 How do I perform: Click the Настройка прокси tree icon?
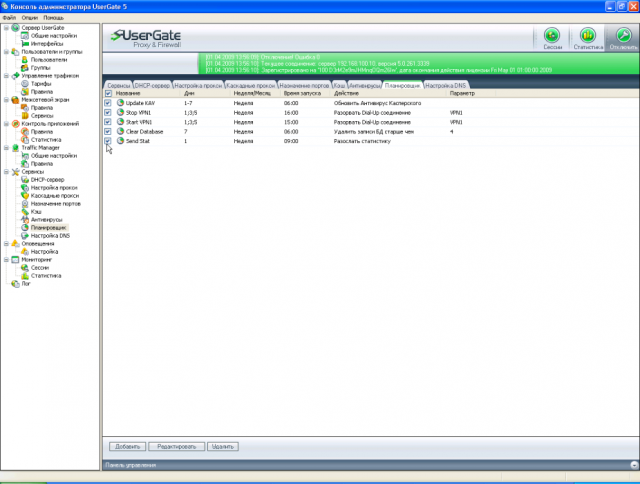coord(25,188)
